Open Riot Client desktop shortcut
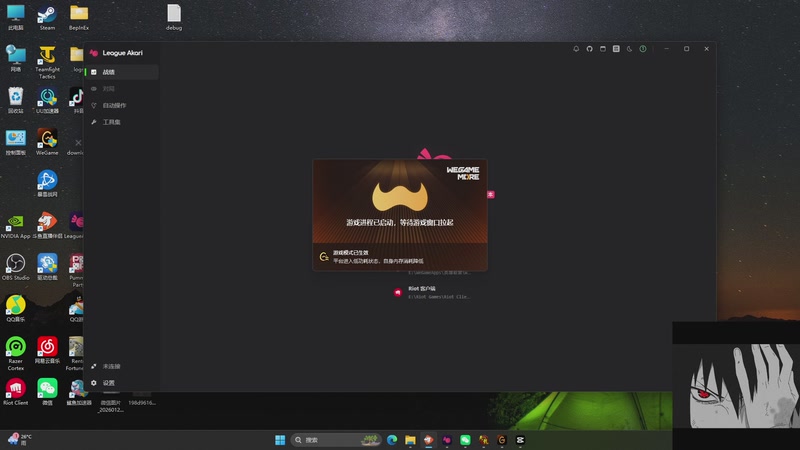This screenshot has width=800, height=450. click(15, 392)
